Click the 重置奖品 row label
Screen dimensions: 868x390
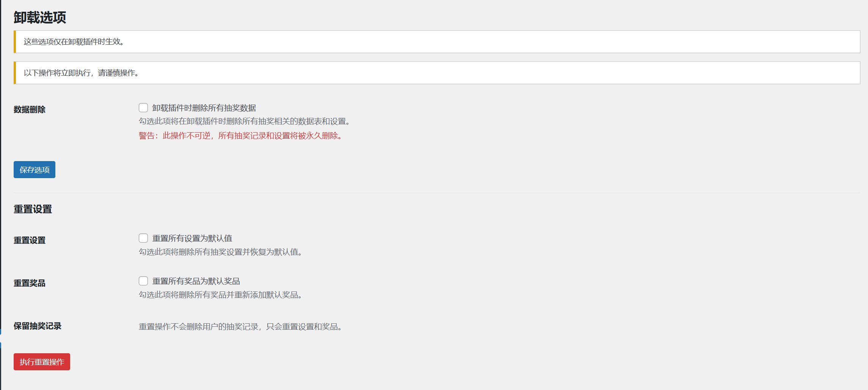tap(30, 283)
